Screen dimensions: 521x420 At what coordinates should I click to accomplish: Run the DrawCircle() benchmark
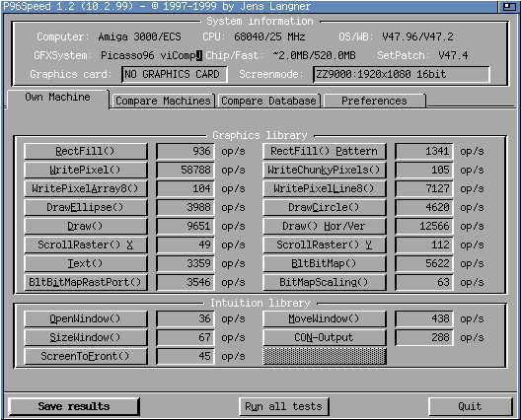pyautogui.click(x=325, y=207)
